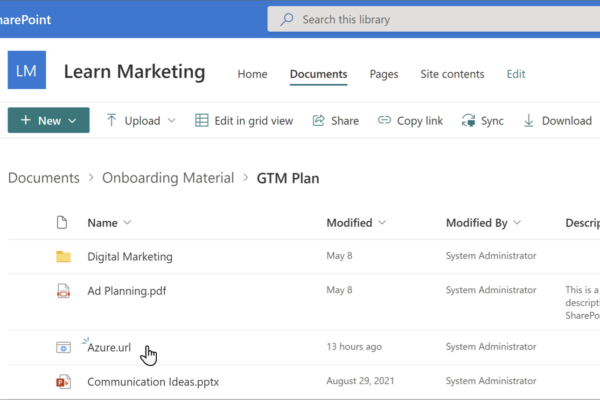The image size is (600, 400).
Task: Click the file type column header icon
Action: (x=62, y=222)
